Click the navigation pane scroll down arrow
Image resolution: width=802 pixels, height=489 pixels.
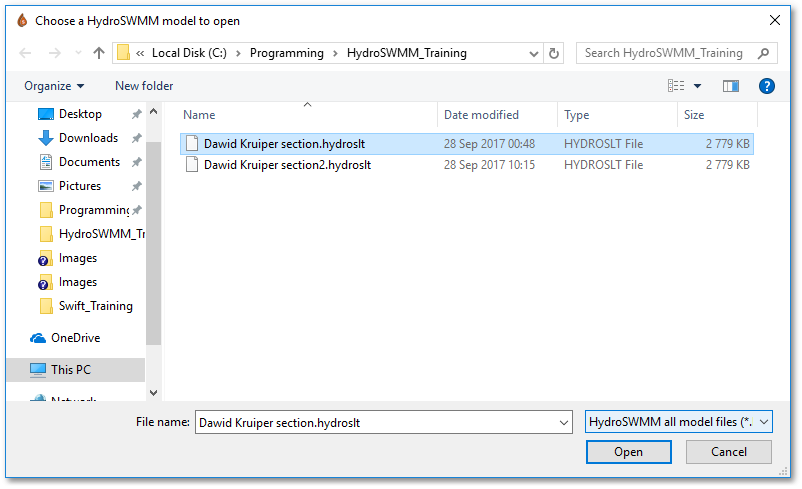coord(153,393)
